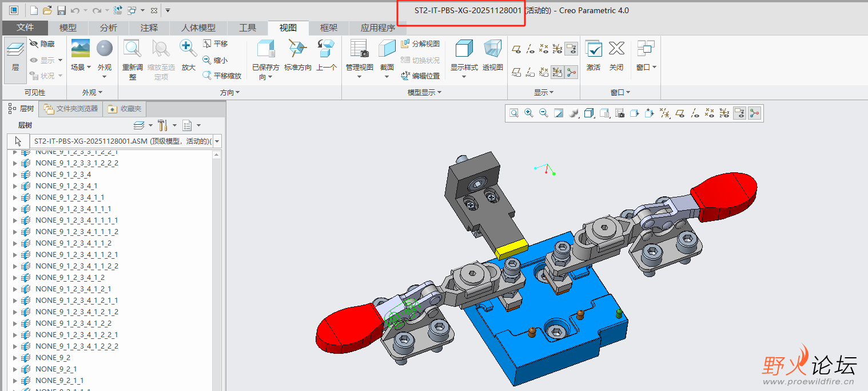Expand the NONE_9_2 layer tree node
868x391 pixels.
point(15,358)
